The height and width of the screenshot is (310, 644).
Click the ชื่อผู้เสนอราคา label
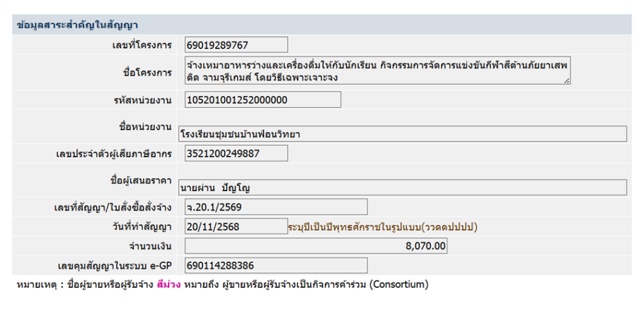point(142,180)
